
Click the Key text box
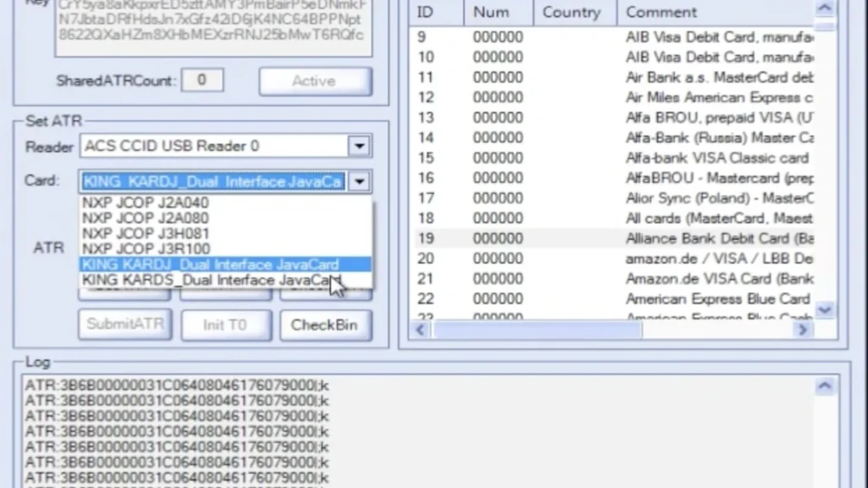pos(214,26)
